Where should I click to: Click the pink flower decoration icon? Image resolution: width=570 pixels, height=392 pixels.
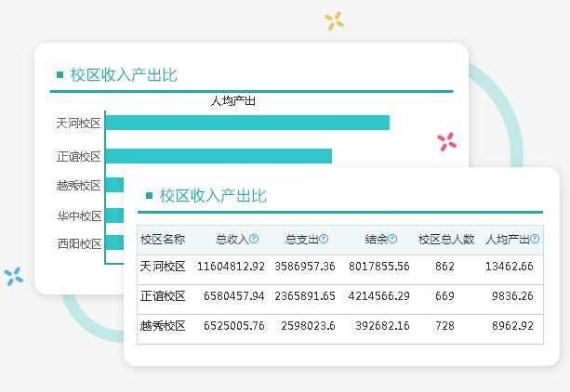pos(447,141)
